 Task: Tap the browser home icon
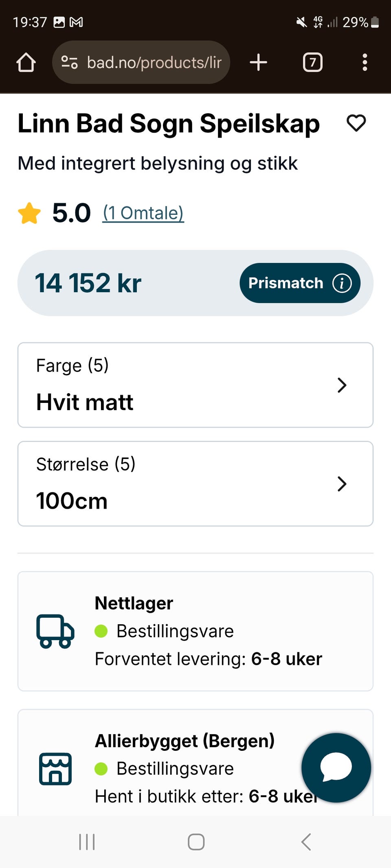point(26,63)
